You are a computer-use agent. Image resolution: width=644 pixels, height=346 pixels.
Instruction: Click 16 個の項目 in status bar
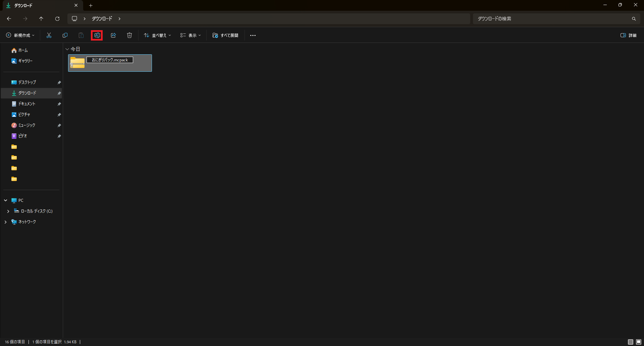[x=15, y=342]
